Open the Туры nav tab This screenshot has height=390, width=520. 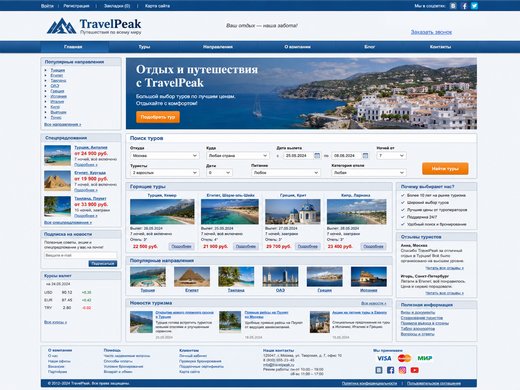[x=144, y=47]
